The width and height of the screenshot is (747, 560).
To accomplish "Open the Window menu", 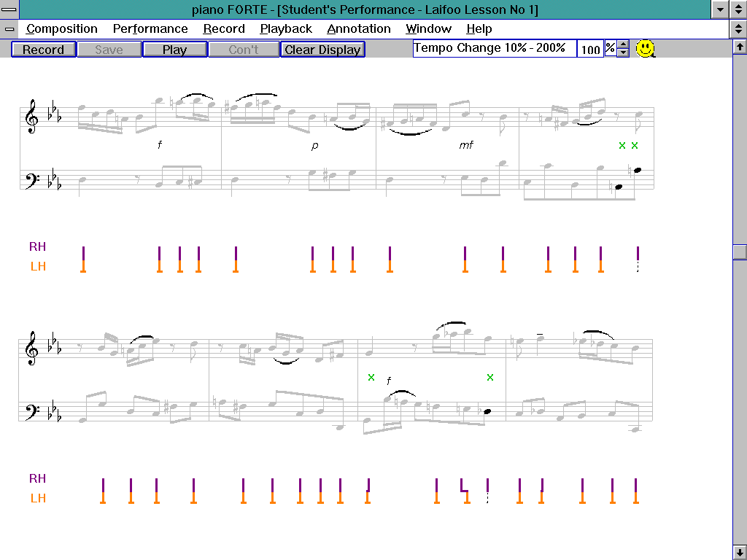I will coord(428,29).
